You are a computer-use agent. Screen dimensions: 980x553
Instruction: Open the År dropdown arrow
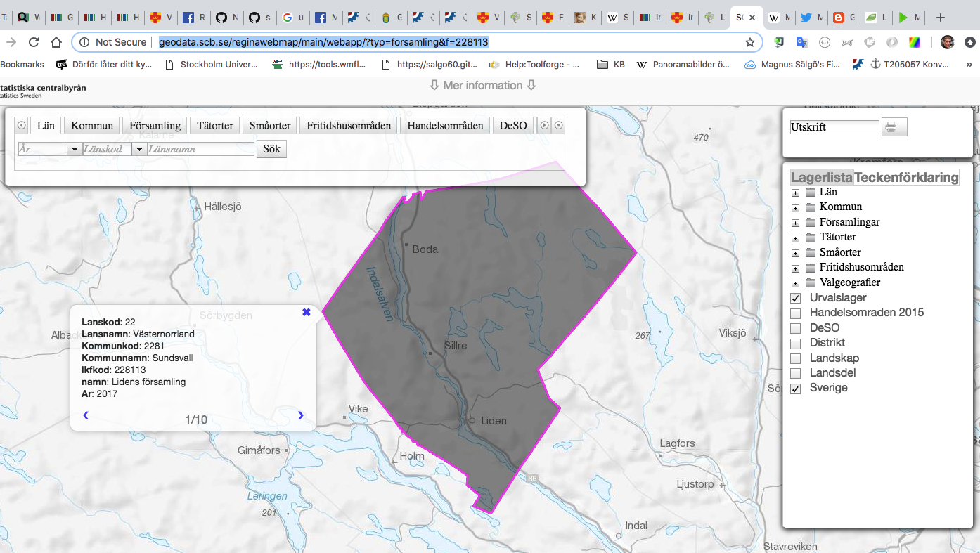(75, 149)
